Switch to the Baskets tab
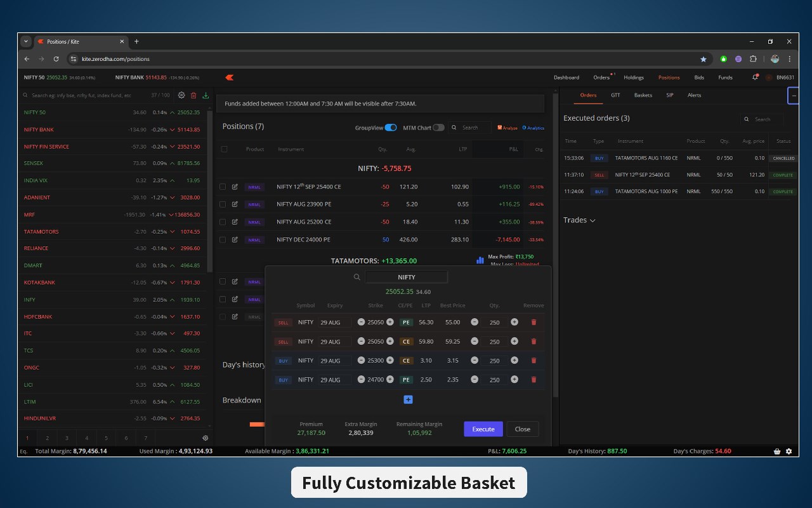Image resolution: width=812 pixels, height=508 pixels. pos(643,95)
